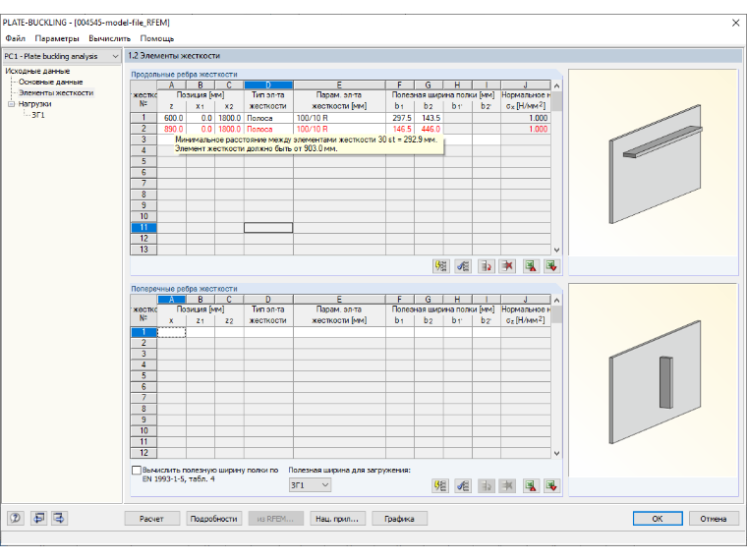
Task: Click x2 value 1800.0 in row 1
Action: coord(229,118)
